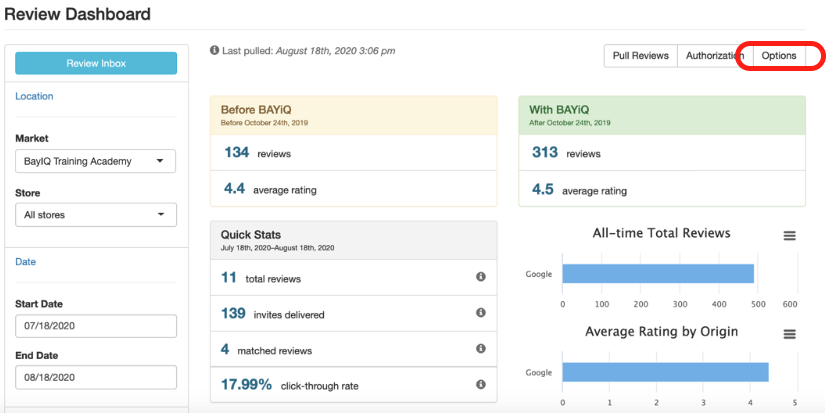Click the End Date field 08/18/2020

(96, 377)
